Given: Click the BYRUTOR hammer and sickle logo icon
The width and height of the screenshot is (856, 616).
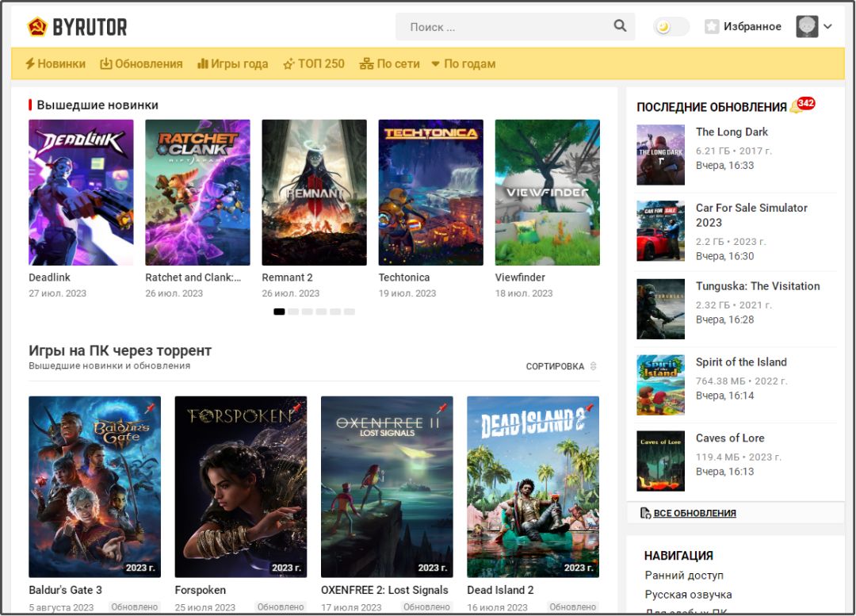Looking at the screenshot, I should (x=37, y=27).
